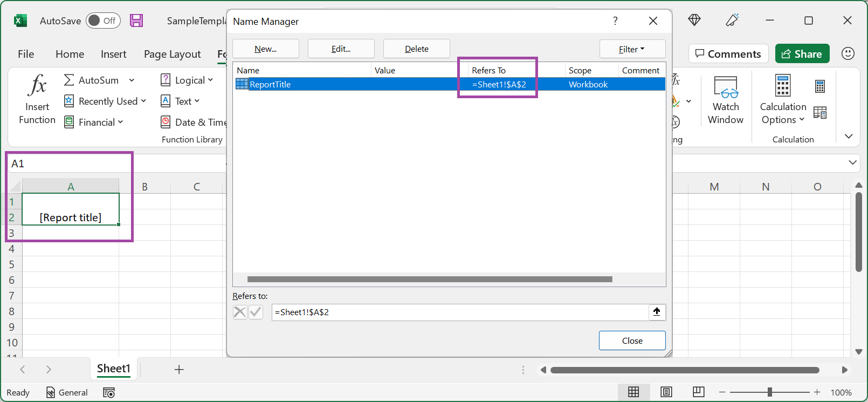
Task: Click the Calculation Options calculator icon
Action: tap(783, 86)
